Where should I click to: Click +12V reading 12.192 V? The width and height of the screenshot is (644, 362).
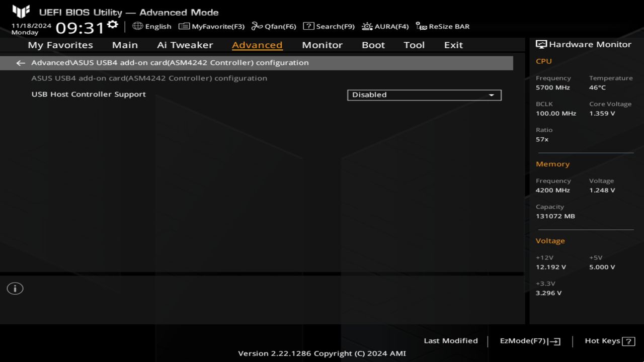click(x=551, y=267)
